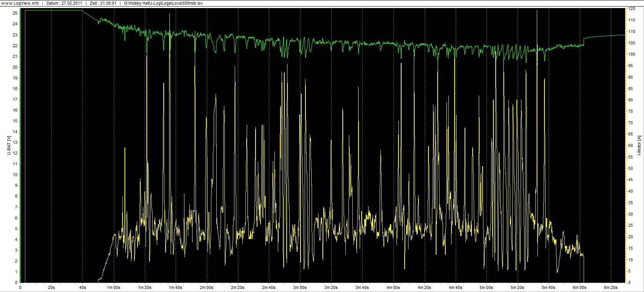Image resolution: width=644 pixels, height=292 pixels.
Task: Click 23 on the U-BAT voltage axis
Action: click(15, 35)
